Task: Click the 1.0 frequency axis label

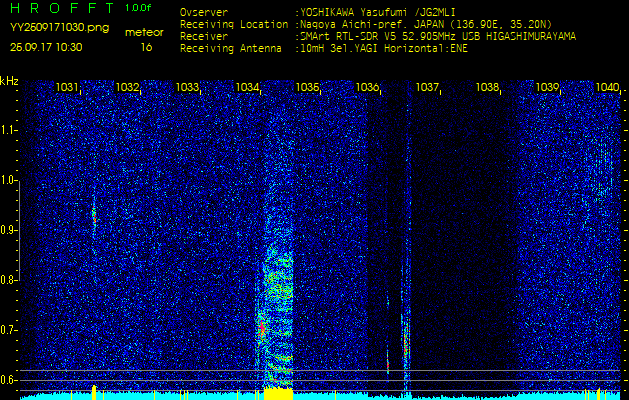Action: (7, 180)
